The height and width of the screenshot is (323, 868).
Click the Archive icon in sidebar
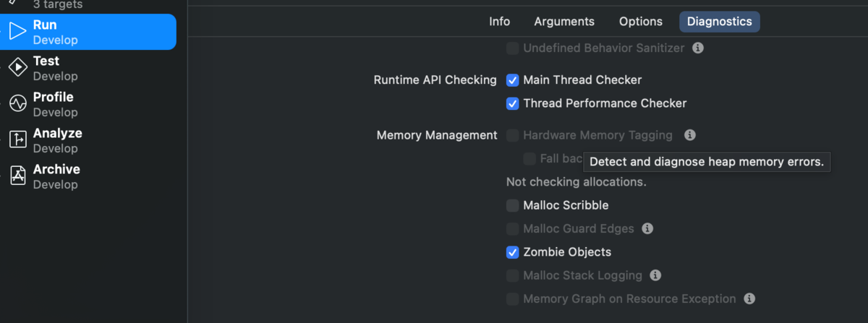17,176
